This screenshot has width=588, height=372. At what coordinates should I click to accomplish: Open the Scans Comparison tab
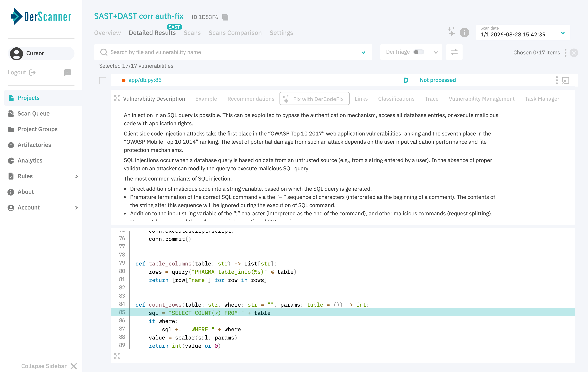coord(235,33)
